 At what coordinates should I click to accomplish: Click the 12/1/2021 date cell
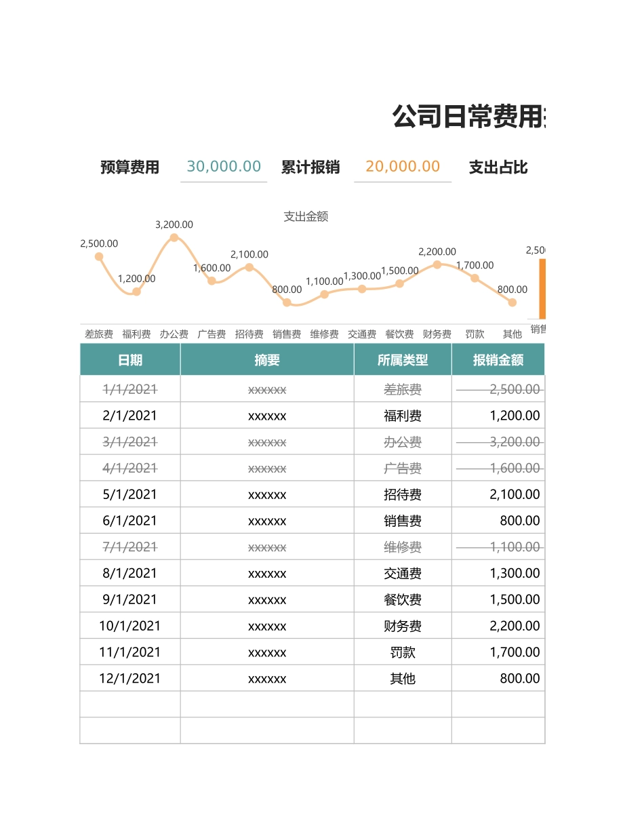click(x=129, y=678)
